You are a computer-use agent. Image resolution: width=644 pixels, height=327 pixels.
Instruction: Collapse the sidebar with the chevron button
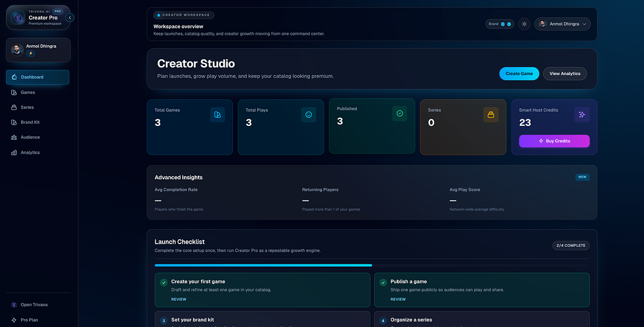point(70,17)
